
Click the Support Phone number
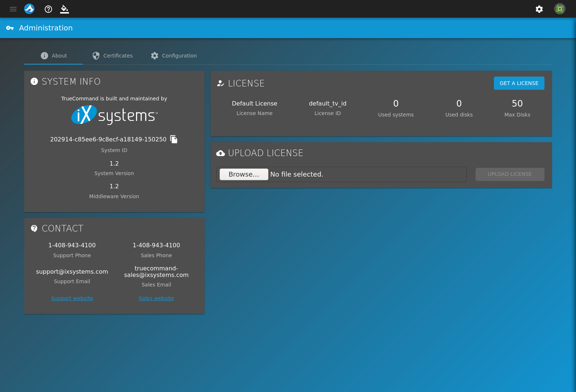[x=72, y=245]
